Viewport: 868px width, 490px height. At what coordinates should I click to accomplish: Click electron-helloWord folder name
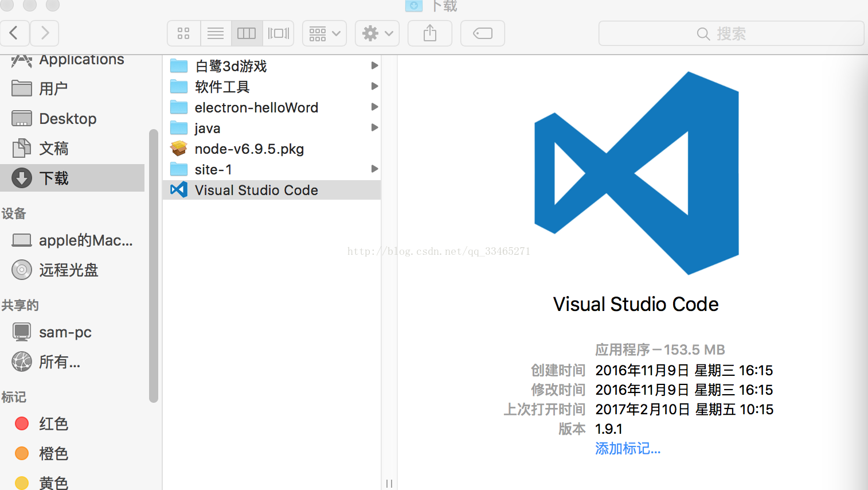pos(256,107)
